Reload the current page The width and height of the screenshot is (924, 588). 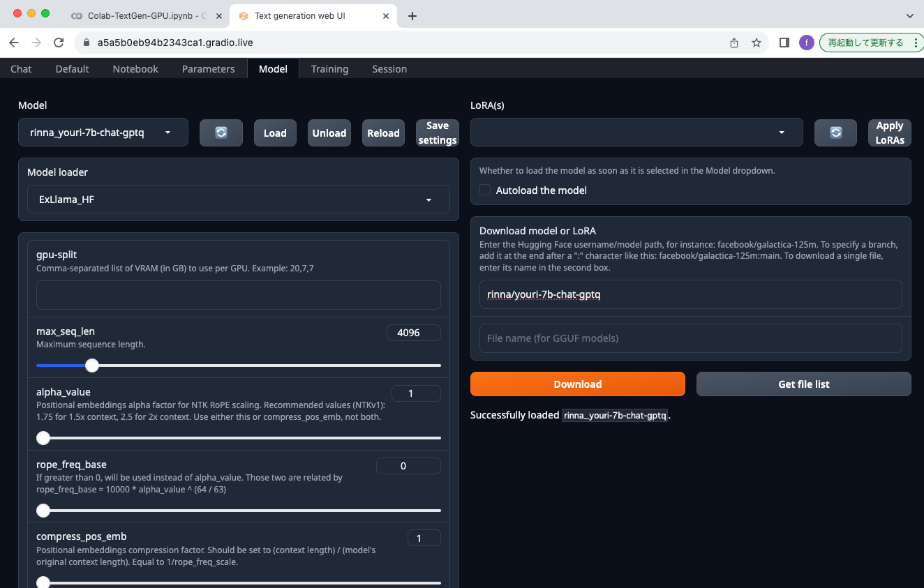click(x=59, y=43)
